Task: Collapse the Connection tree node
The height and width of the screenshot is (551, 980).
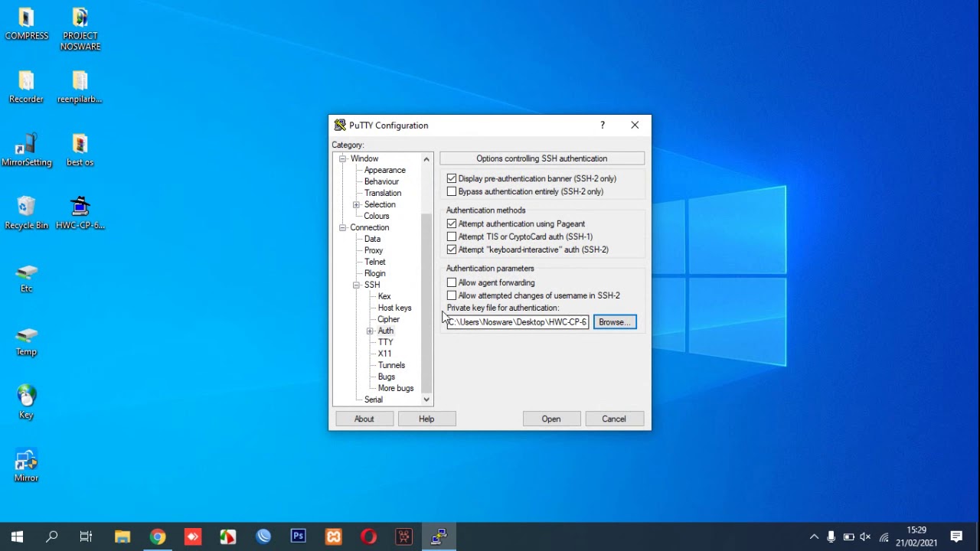Action: 343,227
